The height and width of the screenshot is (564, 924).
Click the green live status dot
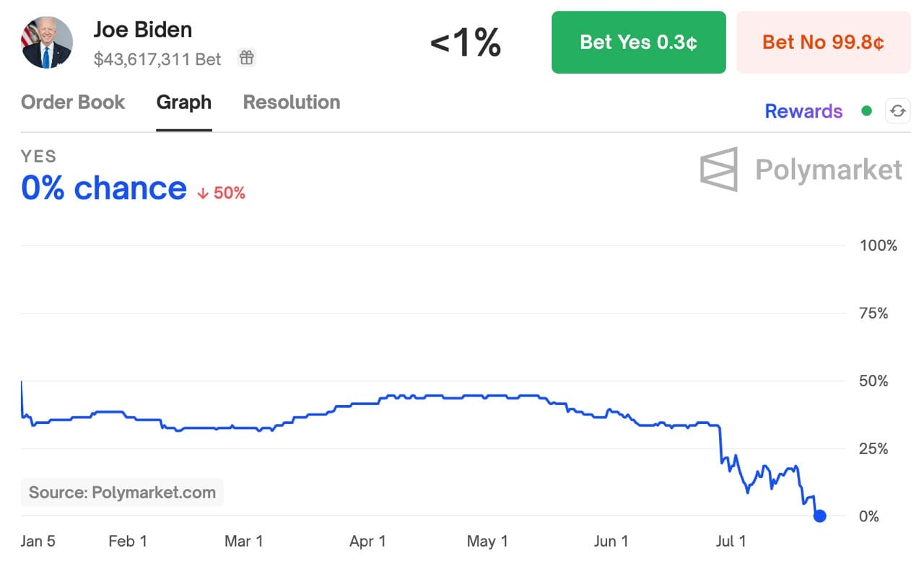pos(866,110)
